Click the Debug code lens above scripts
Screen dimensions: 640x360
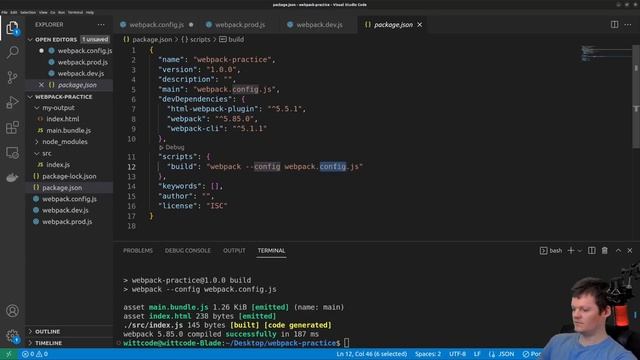tap(172, 147)
